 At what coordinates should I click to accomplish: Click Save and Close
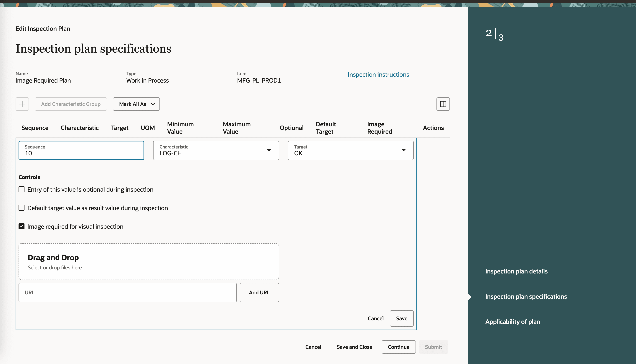point(354,347)
